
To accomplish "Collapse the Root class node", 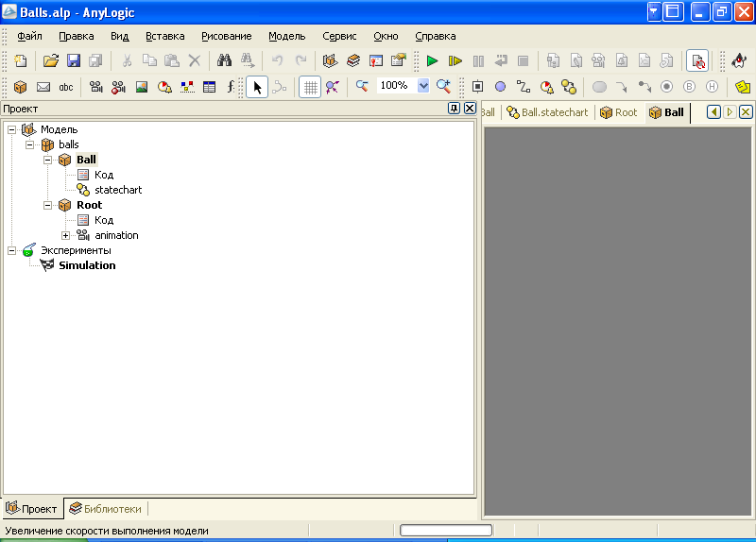I will pos(48,205).
